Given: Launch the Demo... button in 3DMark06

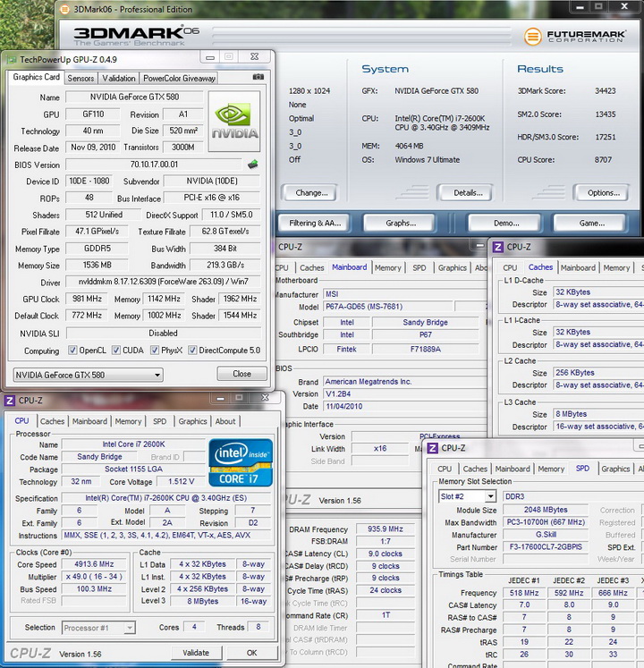Looking at the screenshot, I should click(506, 224).
